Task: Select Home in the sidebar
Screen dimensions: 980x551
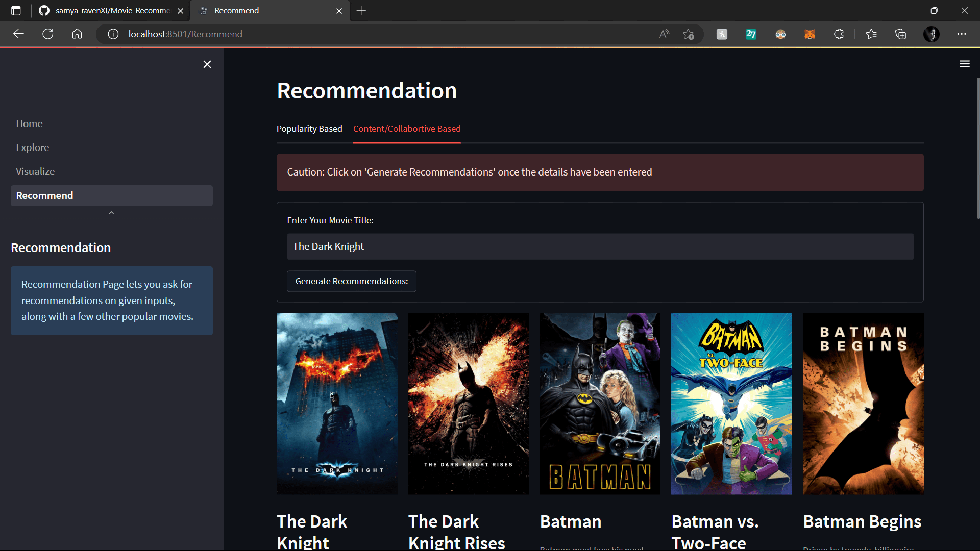Action: [29, 123]
